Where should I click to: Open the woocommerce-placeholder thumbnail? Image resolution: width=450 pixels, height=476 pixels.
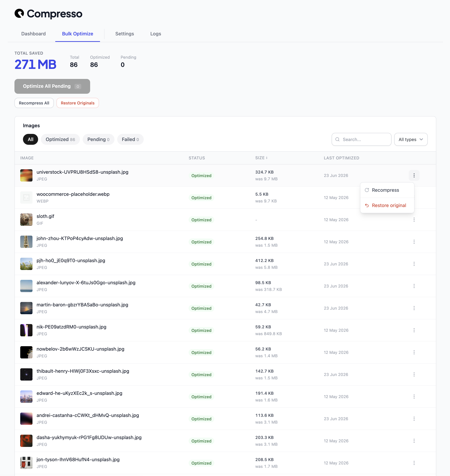26,198
